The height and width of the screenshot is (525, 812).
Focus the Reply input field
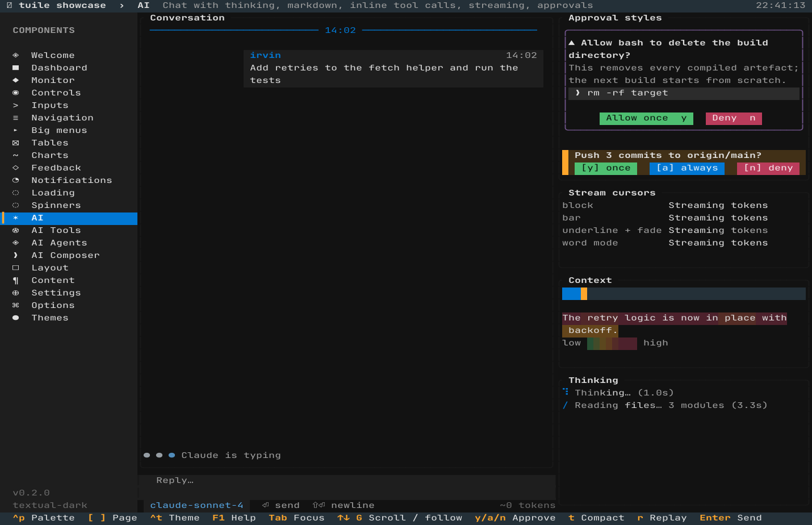coord(346,487)
